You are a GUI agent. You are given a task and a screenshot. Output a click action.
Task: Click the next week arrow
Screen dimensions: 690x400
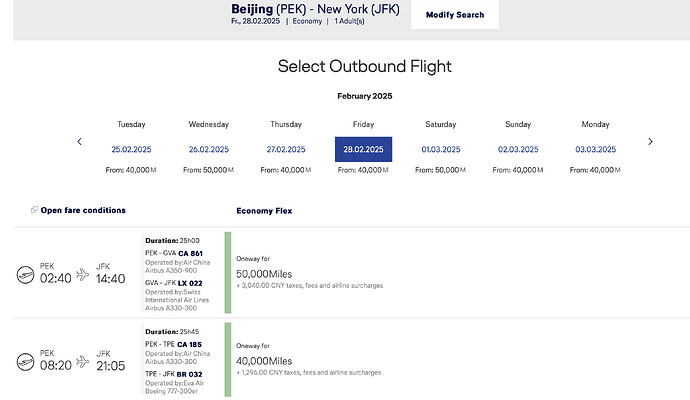coord(650,142)
